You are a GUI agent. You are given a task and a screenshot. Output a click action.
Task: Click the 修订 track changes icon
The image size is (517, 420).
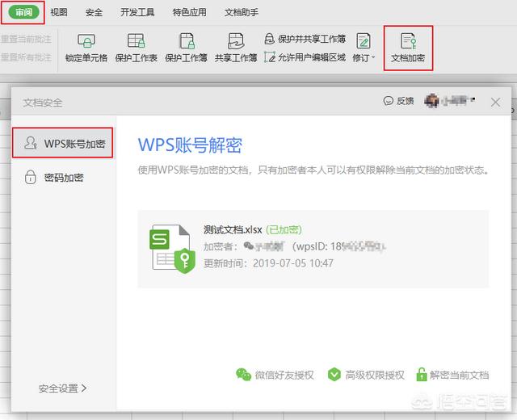tap(364, 41)
